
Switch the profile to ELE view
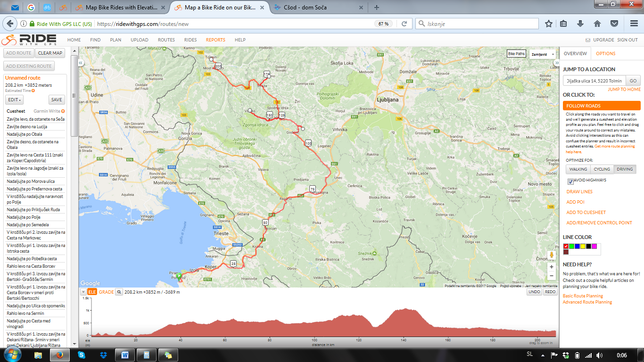[x=92, y=292]
